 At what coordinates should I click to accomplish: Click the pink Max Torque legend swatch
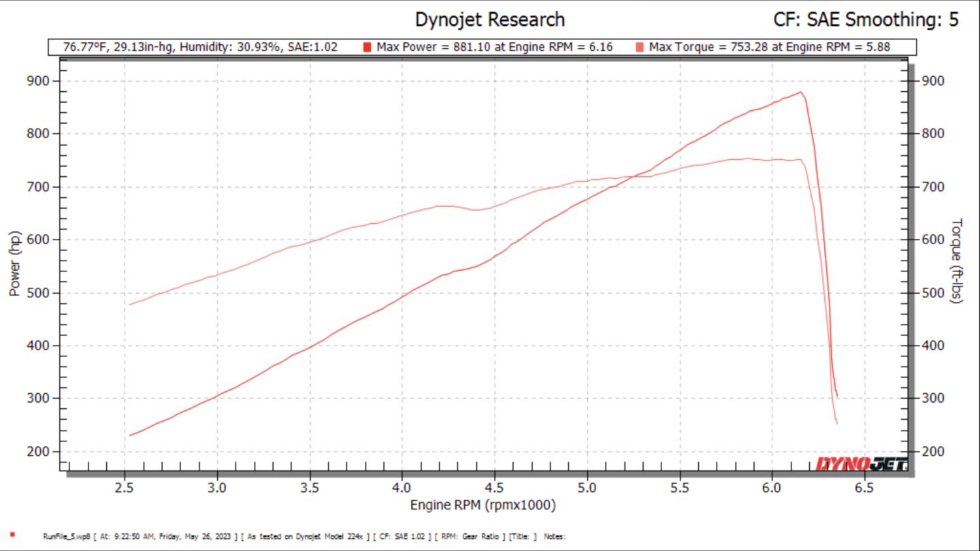(639, 47)
